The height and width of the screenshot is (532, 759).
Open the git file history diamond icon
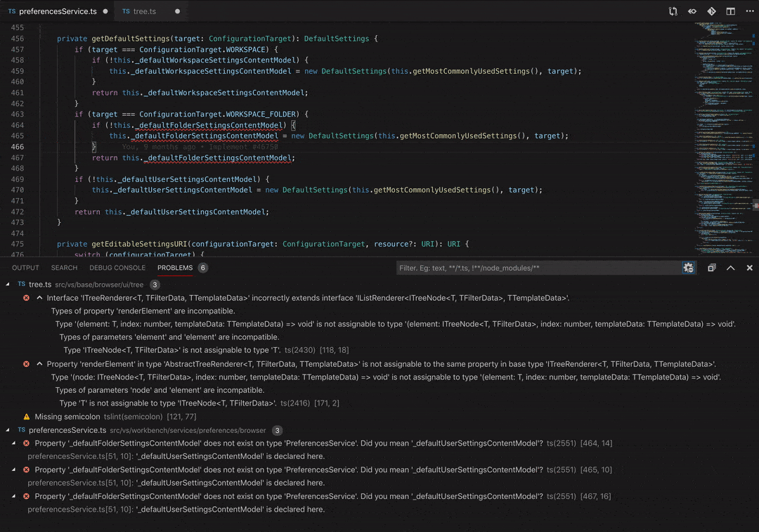click(711, 11)
